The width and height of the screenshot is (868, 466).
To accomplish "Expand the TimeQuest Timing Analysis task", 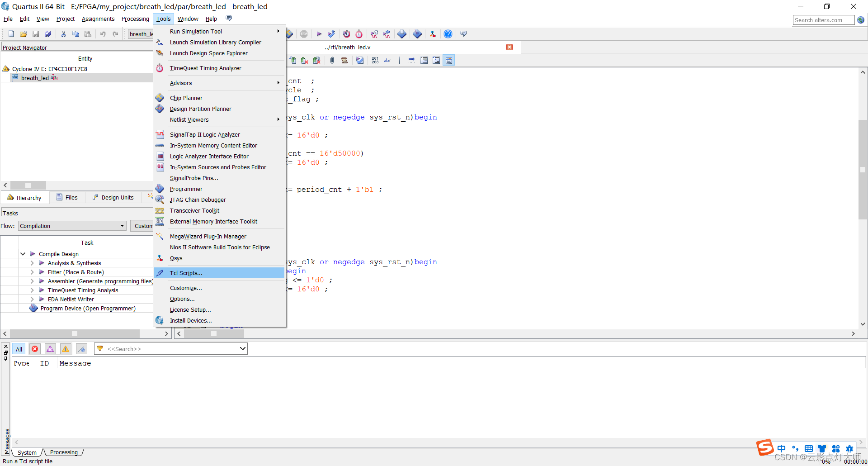I will 32,290.
